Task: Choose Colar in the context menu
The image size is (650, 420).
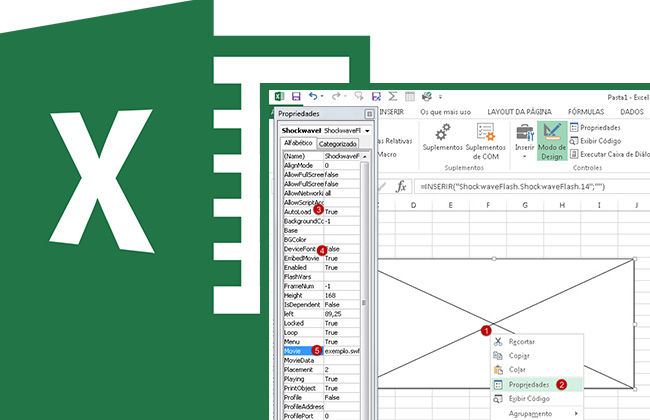Action: pos(537,369)
